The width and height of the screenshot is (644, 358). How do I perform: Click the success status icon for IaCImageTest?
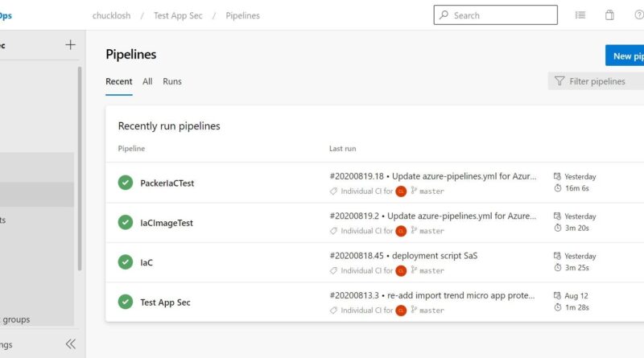click(126, 223)
